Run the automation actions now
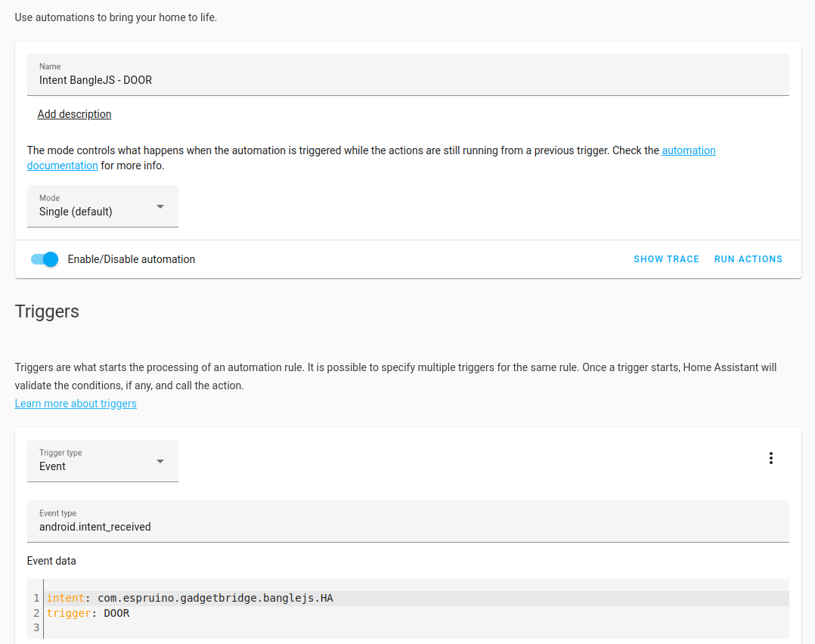The width and height of the screenshot is (815, 644). tap(748, 259)
